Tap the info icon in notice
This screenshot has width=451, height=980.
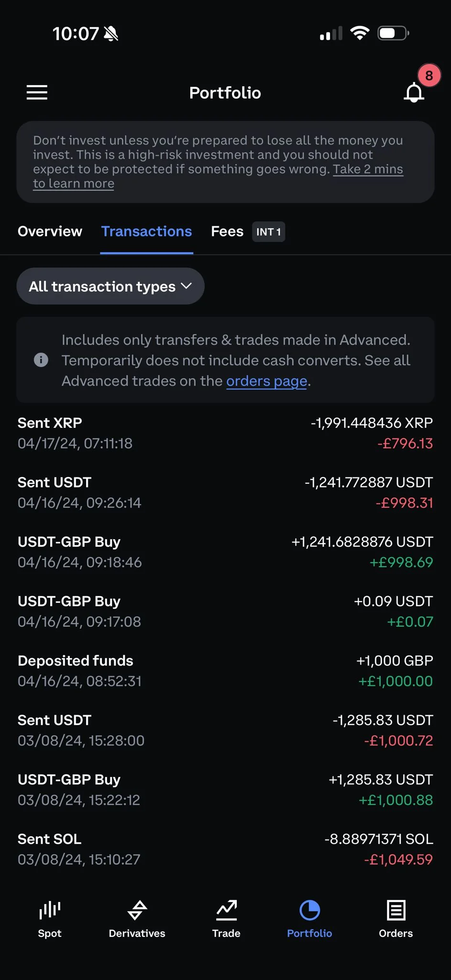pyautogui.click(x=41, y=360)
